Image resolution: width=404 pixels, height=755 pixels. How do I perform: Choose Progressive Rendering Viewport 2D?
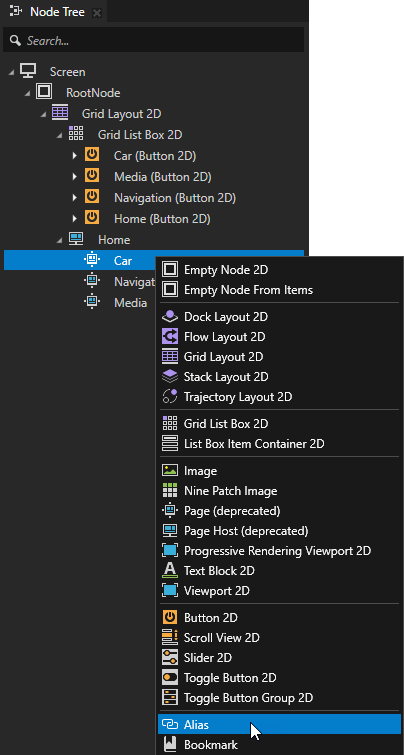click(x=280, y=550)
